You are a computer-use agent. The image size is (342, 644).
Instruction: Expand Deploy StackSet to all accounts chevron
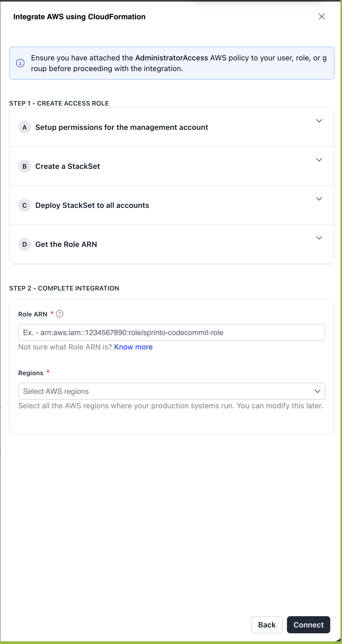(x=319, y=199)
